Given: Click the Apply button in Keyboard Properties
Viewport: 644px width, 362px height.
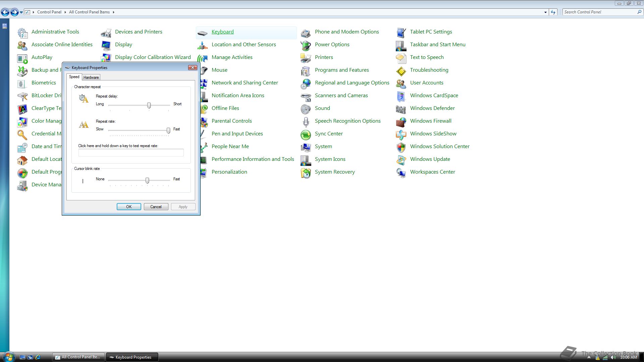Looking at the screenshot, I should pos(183,207).
